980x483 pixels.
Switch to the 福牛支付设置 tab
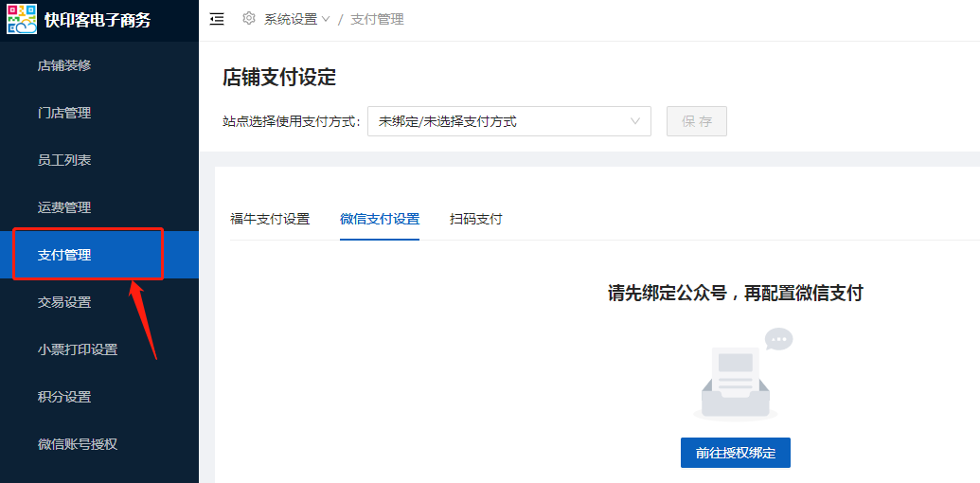(270, 219)
